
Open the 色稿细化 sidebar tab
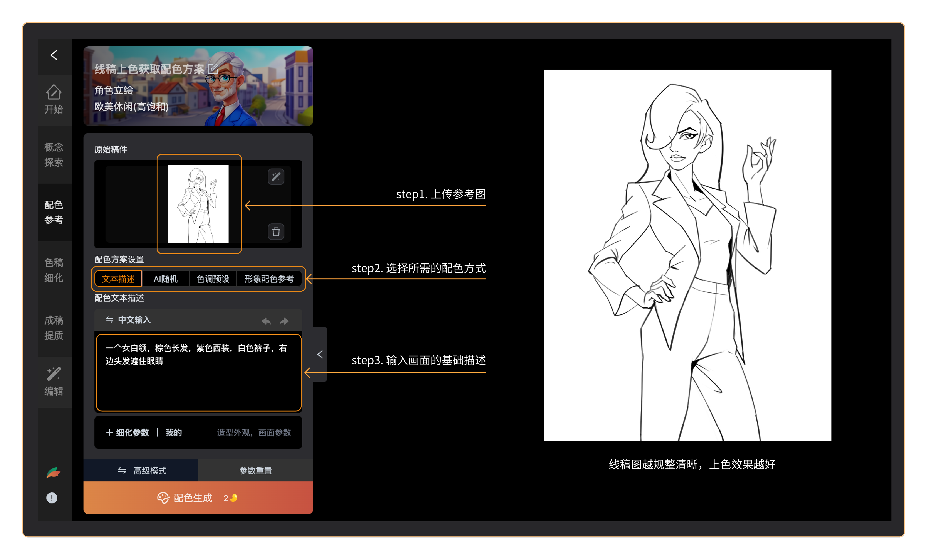54,270
